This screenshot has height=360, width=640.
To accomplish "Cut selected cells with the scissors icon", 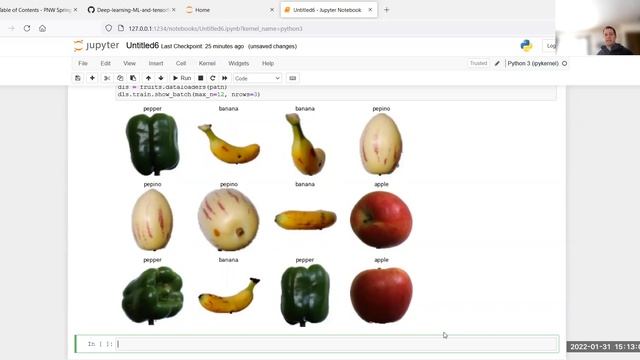I will click(x=107, y=78).
